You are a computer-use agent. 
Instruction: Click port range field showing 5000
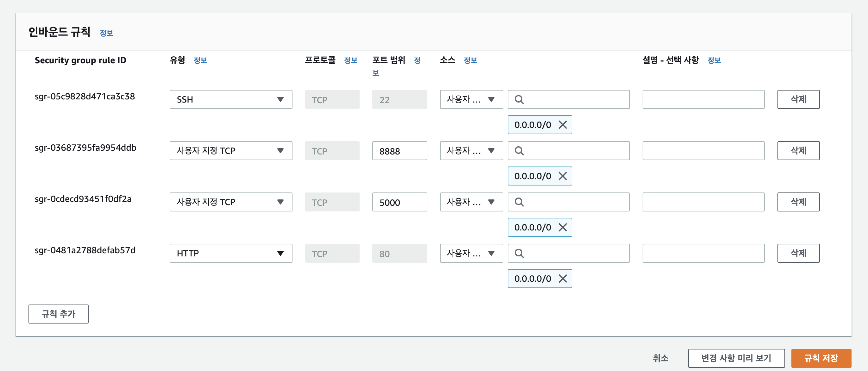click(399, 202)
